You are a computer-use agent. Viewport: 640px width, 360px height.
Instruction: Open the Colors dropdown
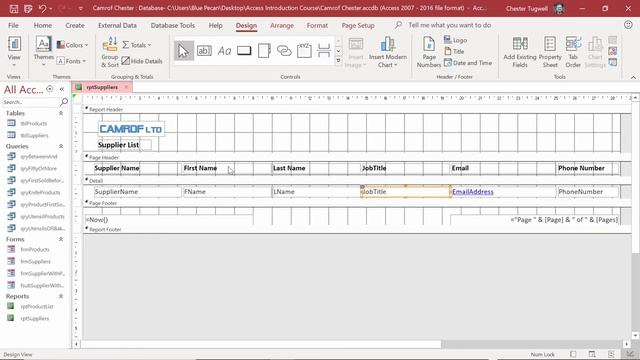72,45
